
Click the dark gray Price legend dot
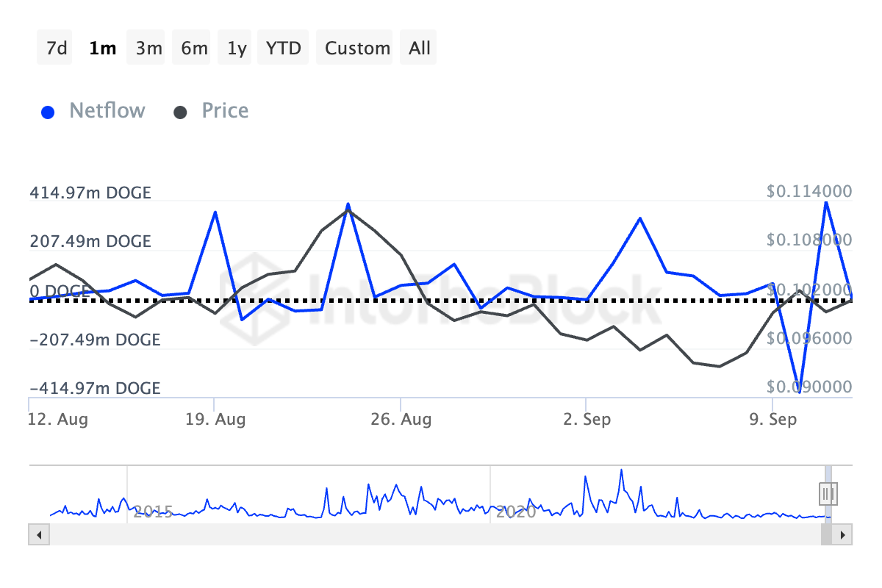180,112
